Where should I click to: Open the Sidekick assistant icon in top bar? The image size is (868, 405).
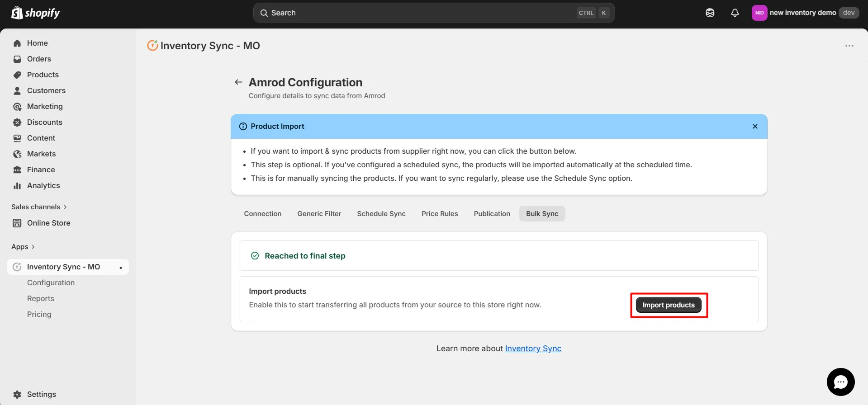pyautogui.click(x=710, y=13)
